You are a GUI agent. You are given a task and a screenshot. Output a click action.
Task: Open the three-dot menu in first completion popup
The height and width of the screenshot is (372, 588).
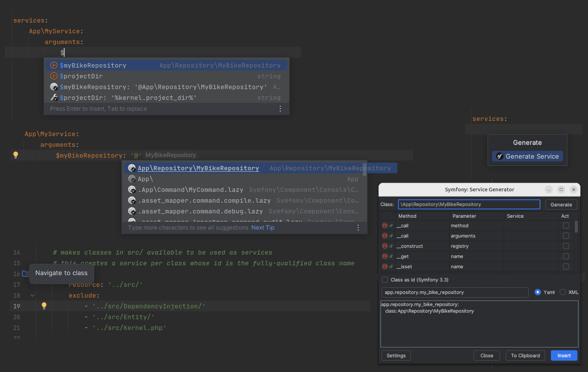(x=280, y=109)
